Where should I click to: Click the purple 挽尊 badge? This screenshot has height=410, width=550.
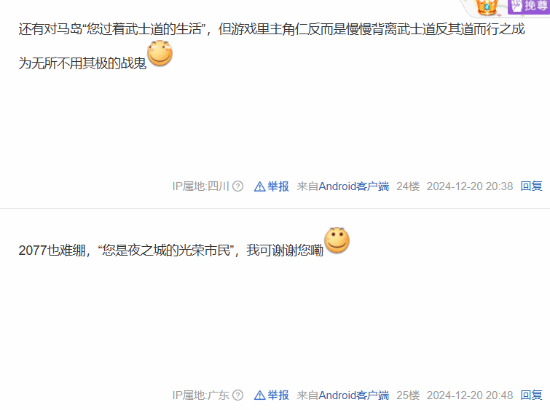pos(529,6)
